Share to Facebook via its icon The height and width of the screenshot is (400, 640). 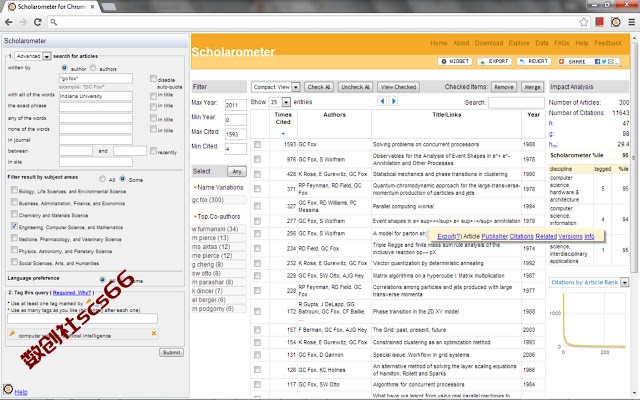(597, 62)
